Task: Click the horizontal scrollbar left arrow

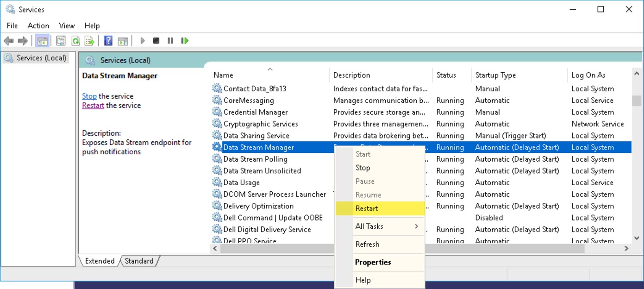Action: coord(215,248)
